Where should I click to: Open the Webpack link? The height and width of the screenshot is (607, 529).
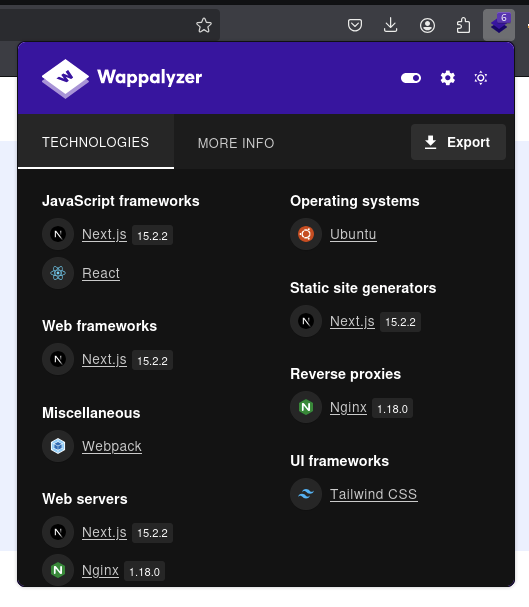(112, 446)
